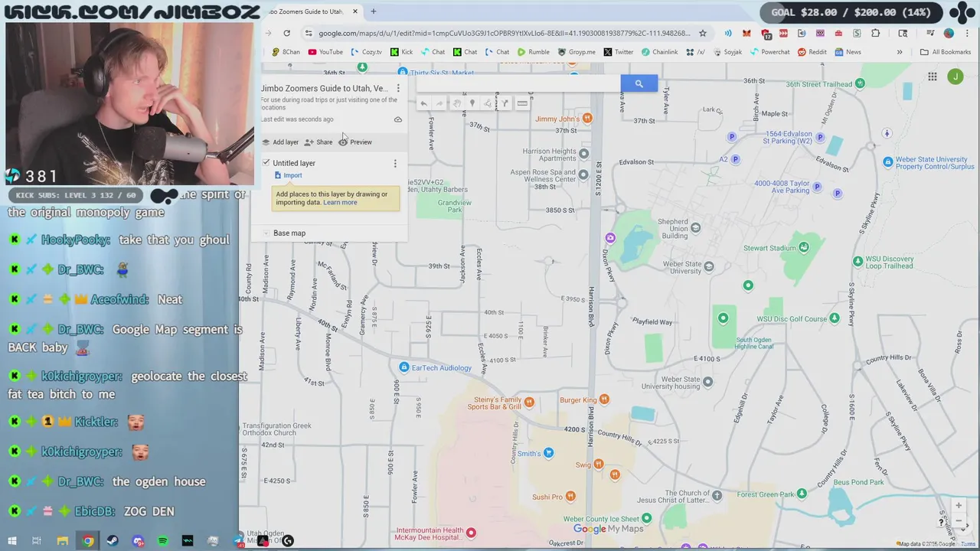Image resolution: width=980 pixels, height=551 pixels.
Task: Open Windows Start menu
Action: pos(12,541)
